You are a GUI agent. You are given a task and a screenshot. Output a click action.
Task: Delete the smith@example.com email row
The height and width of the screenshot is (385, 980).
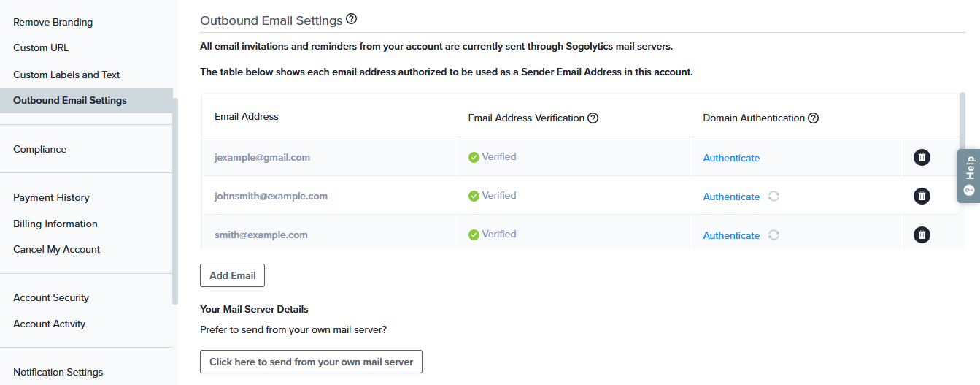[x=922, y=235]
